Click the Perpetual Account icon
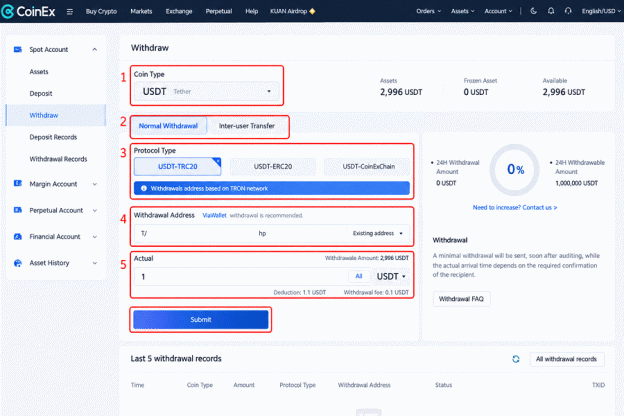This screenshot has height=416, width=624. tap(18, 210)
